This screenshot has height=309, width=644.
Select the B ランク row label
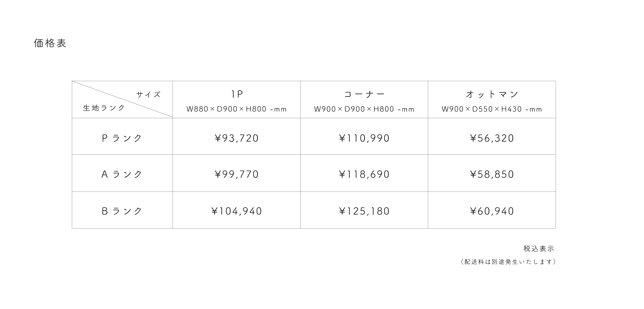tap(122, 211)
